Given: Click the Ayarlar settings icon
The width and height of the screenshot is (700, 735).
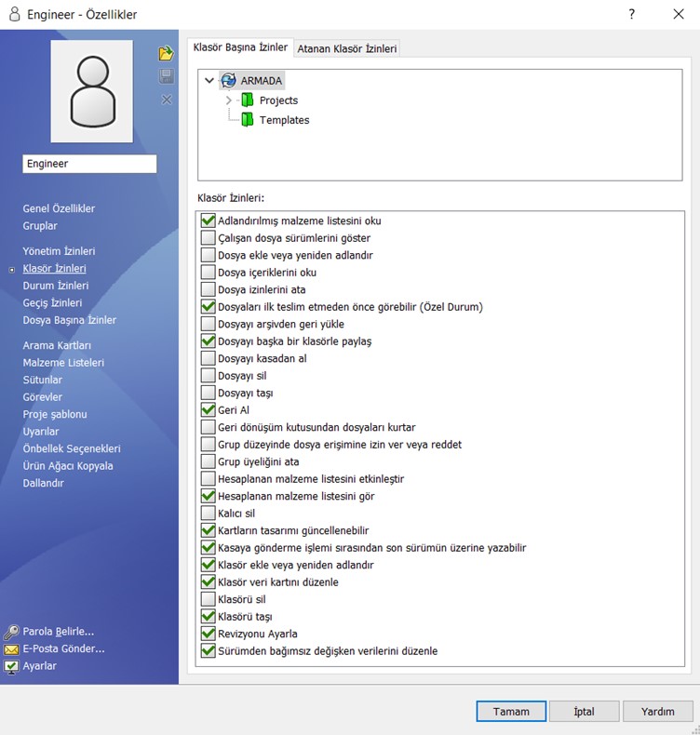Looking at the screenshot, I should pos(11,666).
